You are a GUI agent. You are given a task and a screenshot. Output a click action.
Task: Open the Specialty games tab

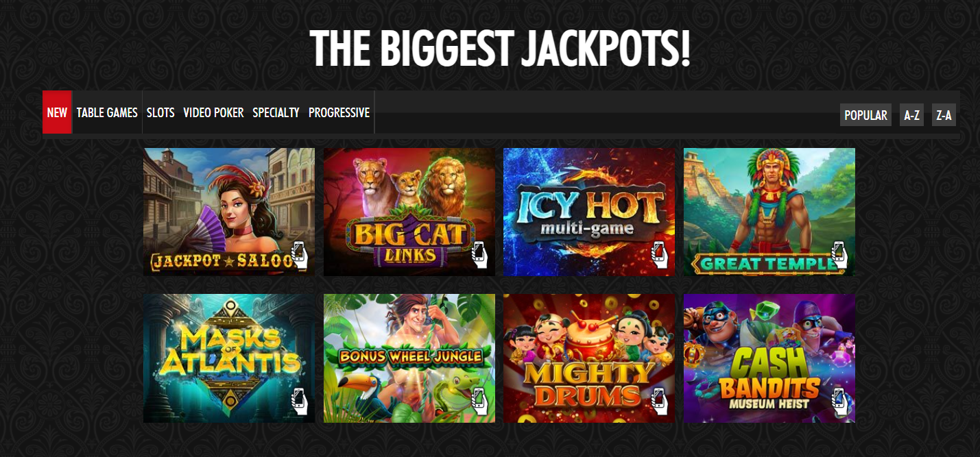click(x=276, y=112)
